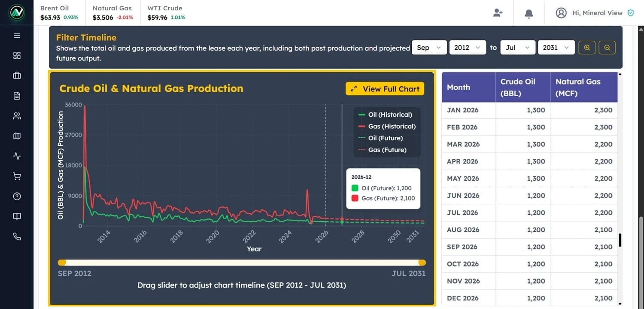Open the book icon in the sidebar
Image resolution: width=644 pixels, height=309 pixels.
(17, 216)
